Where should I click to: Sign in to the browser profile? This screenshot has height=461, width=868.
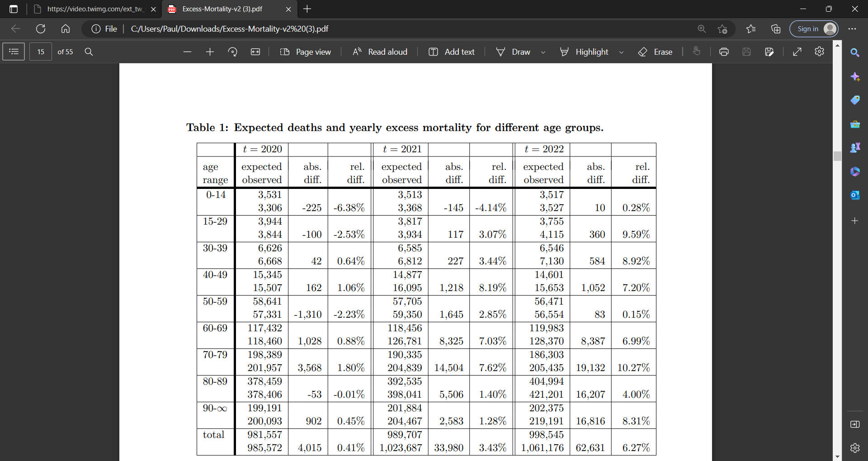coord(814,29)
